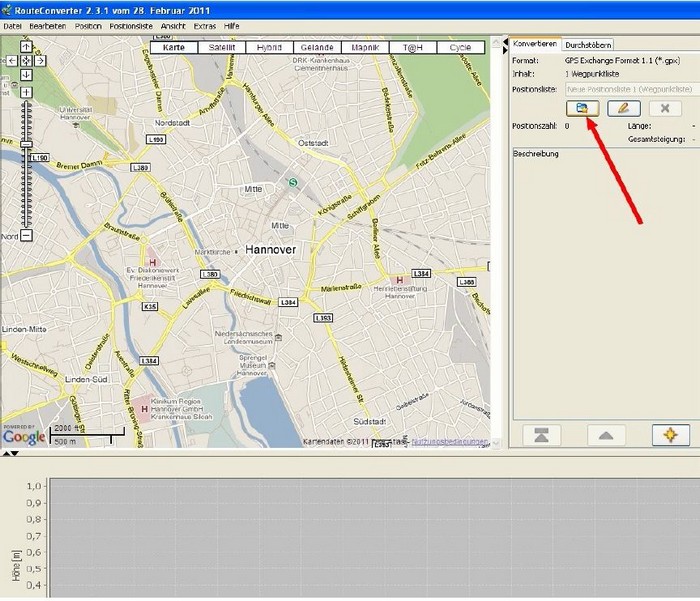Pan the map down with arrow control
Screen dimensions: 700x601
tap(26, 75)
